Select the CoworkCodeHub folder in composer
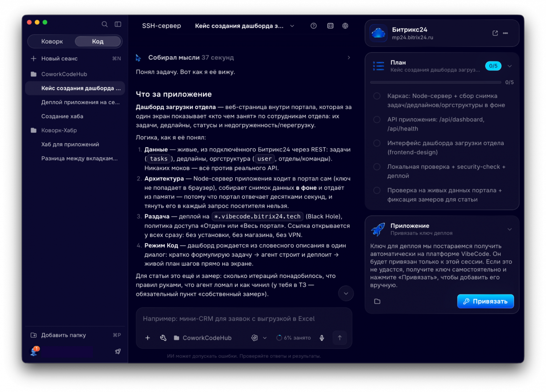546x392 pixels. tap(203, 338)
